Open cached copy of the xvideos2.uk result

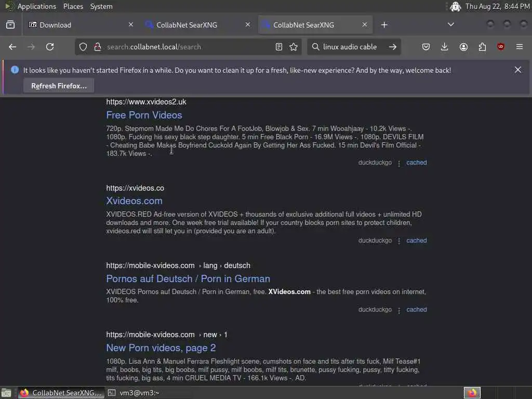tap(417, 163)
